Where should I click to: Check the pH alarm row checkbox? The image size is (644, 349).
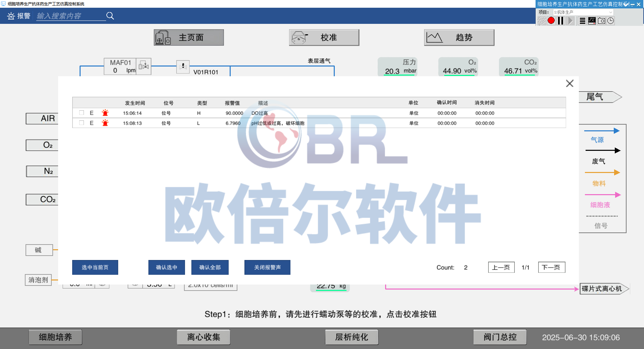click(x=82, y=123)
